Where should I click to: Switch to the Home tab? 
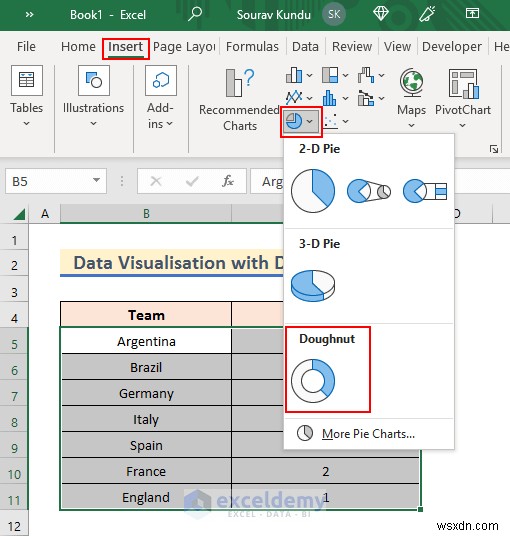point(78,46)
